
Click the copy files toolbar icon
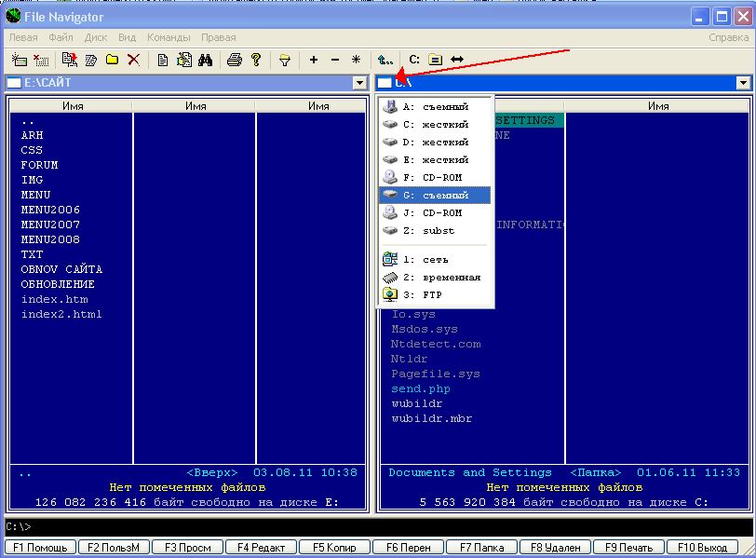70,60
